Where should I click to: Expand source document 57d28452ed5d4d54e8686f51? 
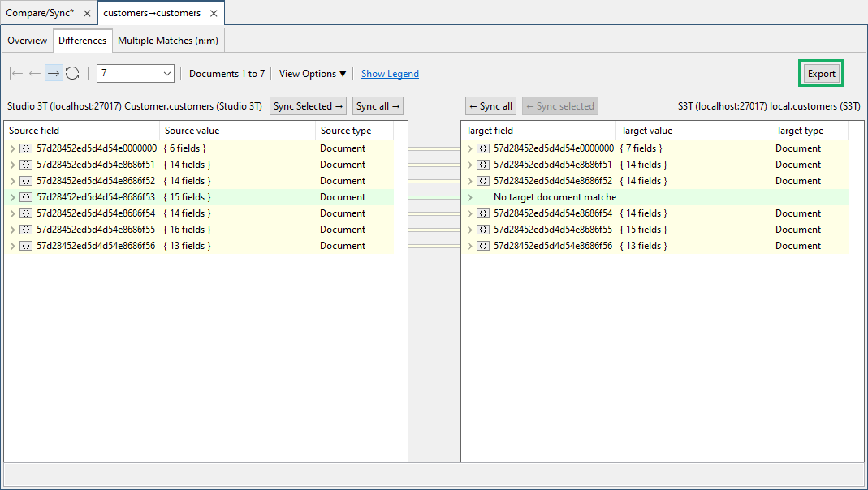point(12,164)
